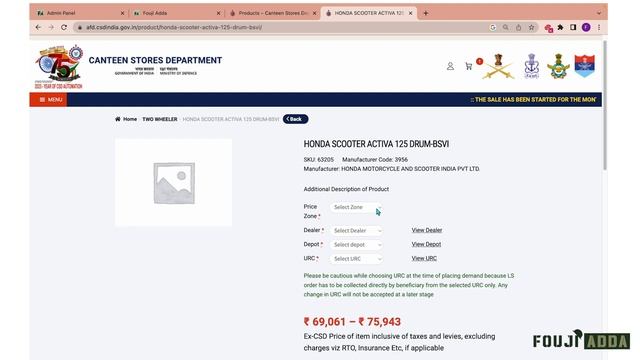This screenshot has width=640, height=360.
Task: Click the share page icon
Action: tap(518, 27)
